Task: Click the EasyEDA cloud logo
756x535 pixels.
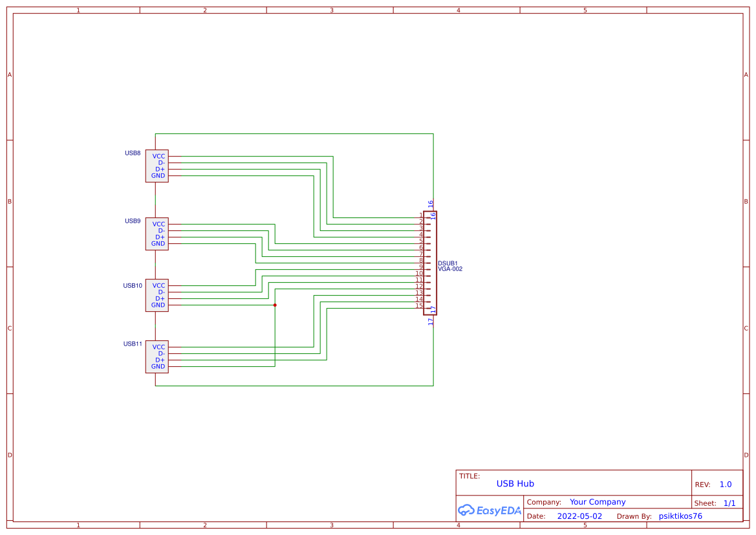Action: pyautogui.click(x=489, y=510)
